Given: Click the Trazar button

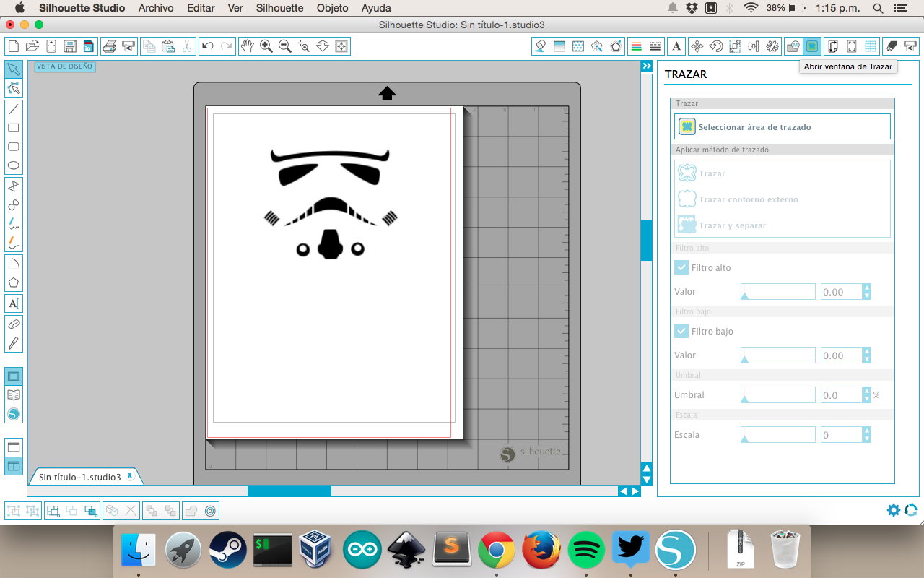Looking at the screenshot, I should [783, 173].
